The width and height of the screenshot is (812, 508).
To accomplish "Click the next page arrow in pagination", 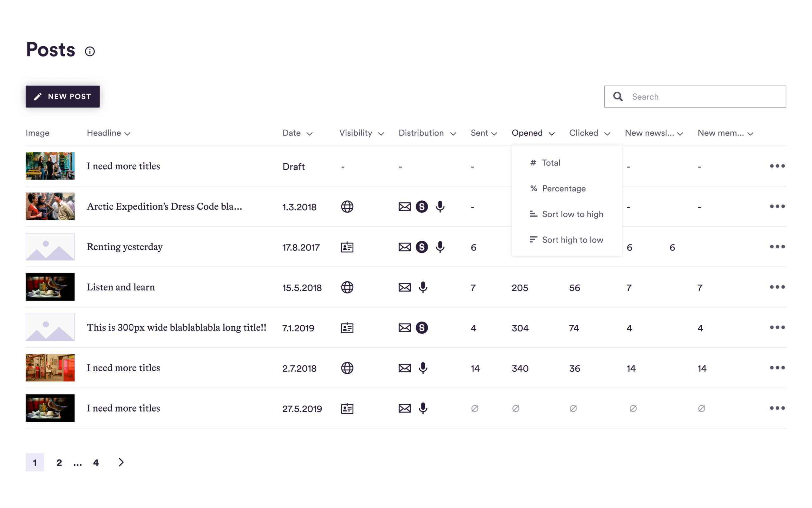I will pyautogui.click(x=121, y=462).
